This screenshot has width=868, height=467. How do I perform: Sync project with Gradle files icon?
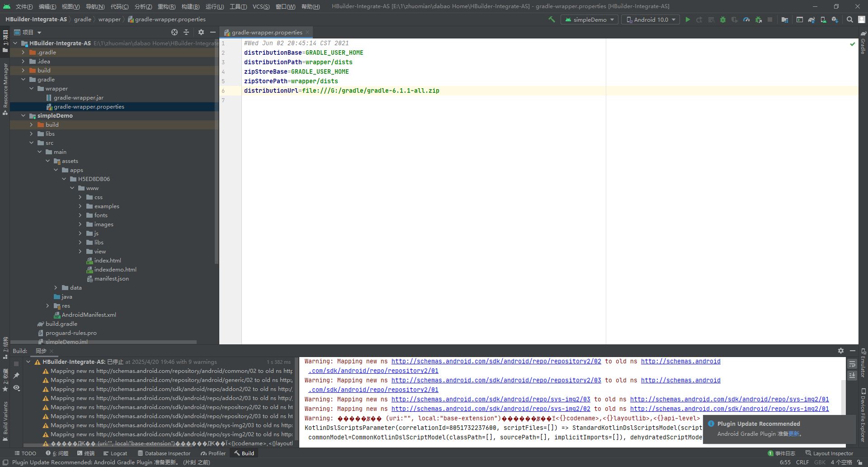pos(811,19)
